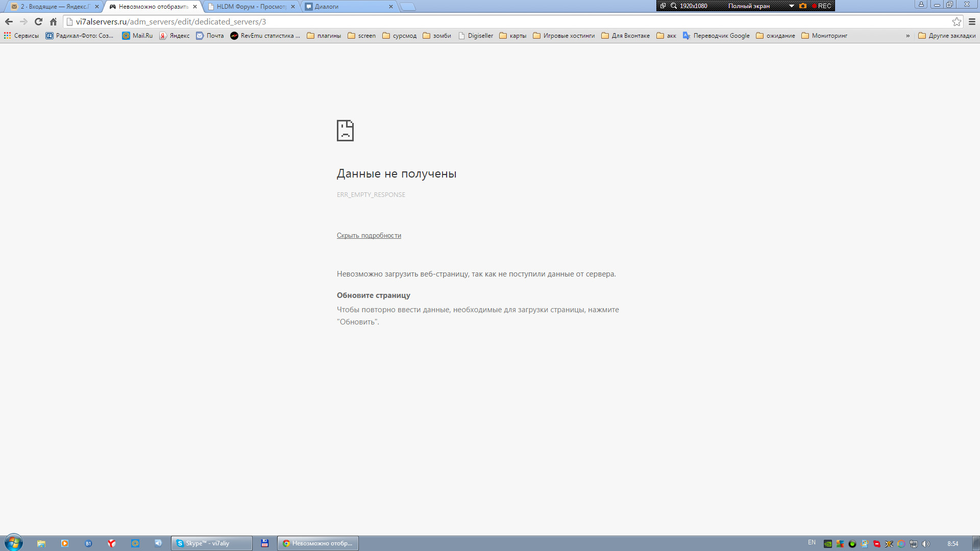Click the Home icon in toolbar
This screenshot has height=551, width=980.
[53, 21]
